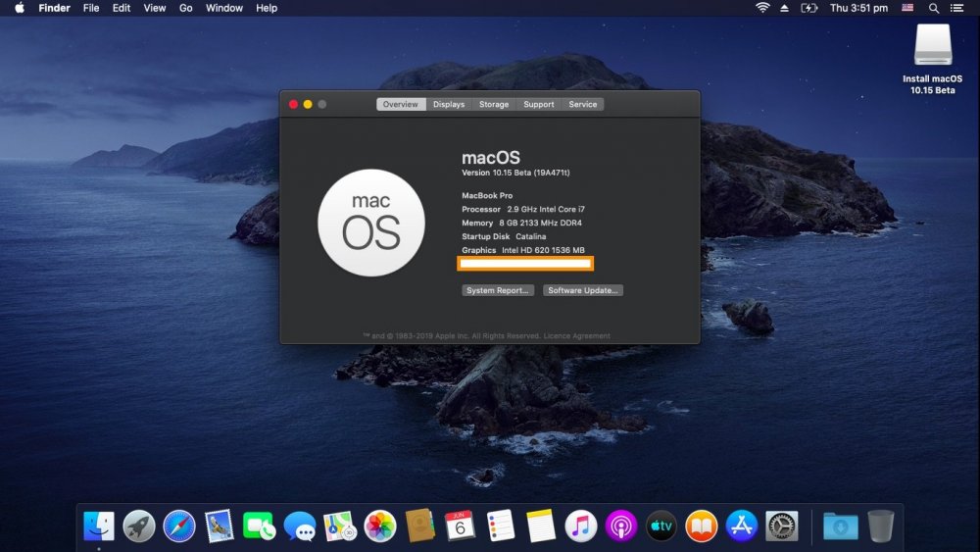The height and width of the screenshot is (552, 980).
Task: Open the Music app in dock
Action: tap(581, 526)
